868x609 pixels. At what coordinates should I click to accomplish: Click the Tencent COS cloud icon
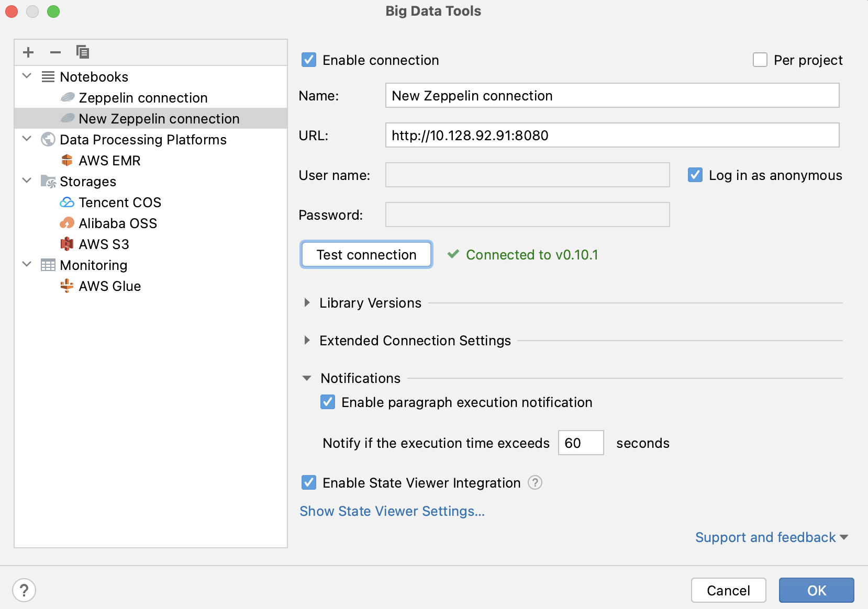point(67,202)
